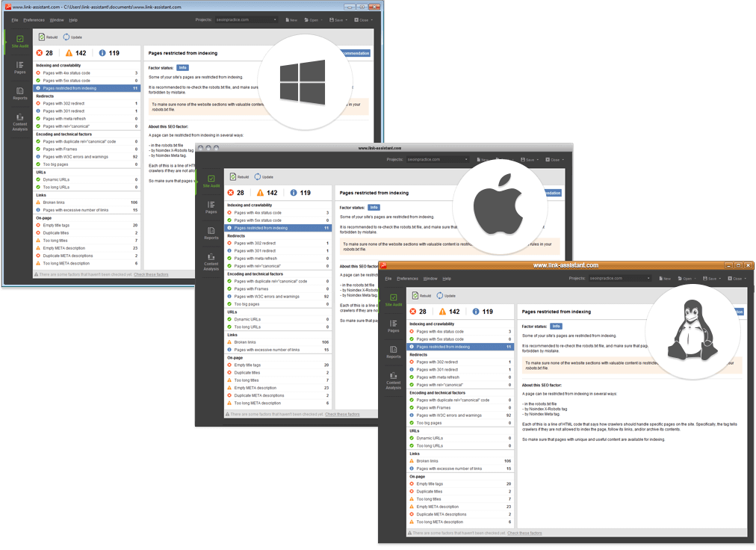The height and width of the screenshot is (550, 756).
Task: Expand the Open menu in the Windows-logo window
Action: point(313,19)
